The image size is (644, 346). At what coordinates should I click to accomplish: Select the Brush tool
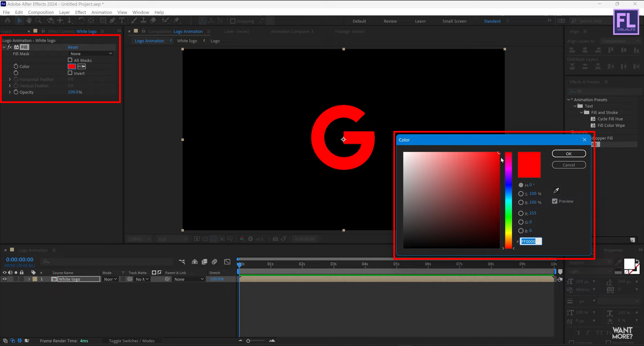134,21
